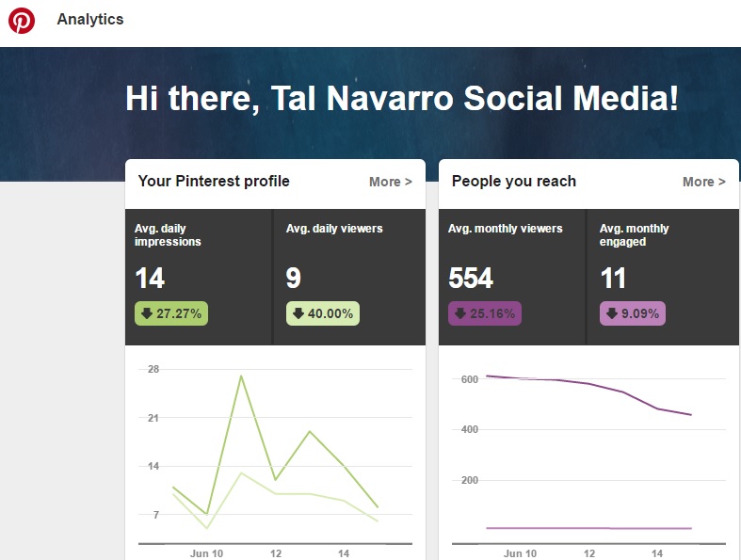Select the Avg. monthly viewers tile
This screenshot has height=560, width=741.
(x=512, y=277)
